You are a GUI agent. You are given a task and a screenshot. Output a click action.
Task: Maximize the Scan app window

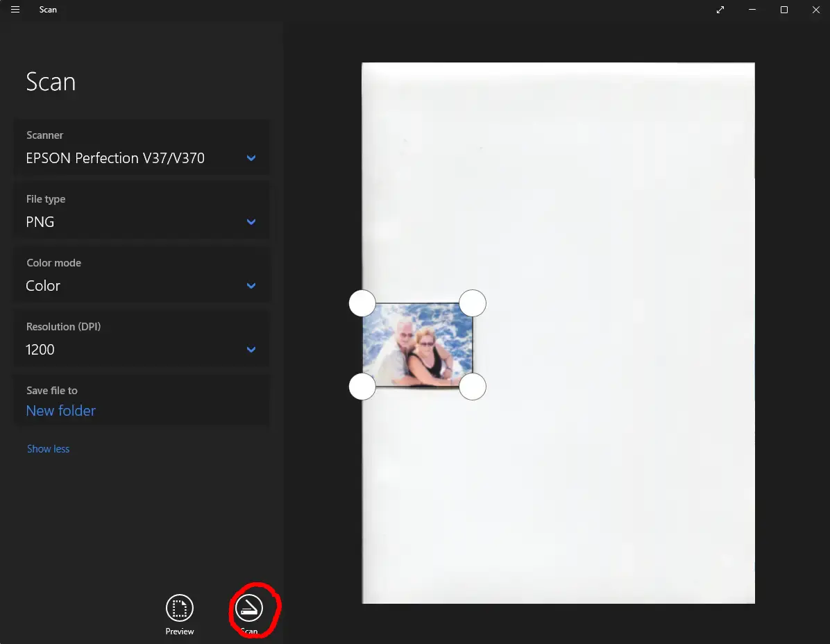(x=784, y=10)
